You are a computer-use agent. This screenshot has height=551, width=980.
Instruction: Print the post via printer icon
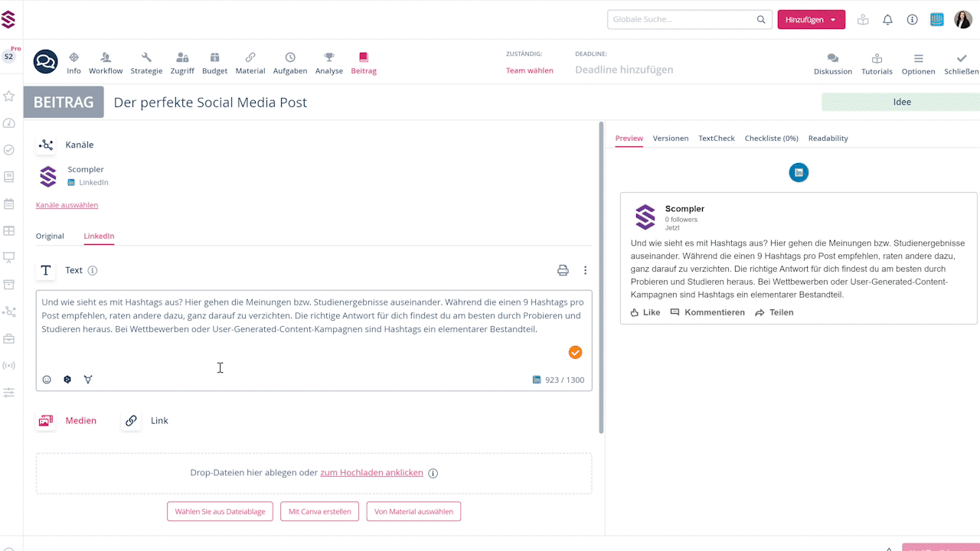pos(563,270)
